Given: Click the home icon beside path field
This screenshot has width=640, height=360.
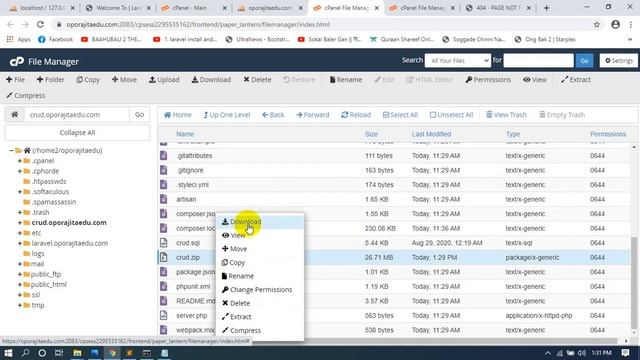Looking at the screenshot, I should point(15,115).
